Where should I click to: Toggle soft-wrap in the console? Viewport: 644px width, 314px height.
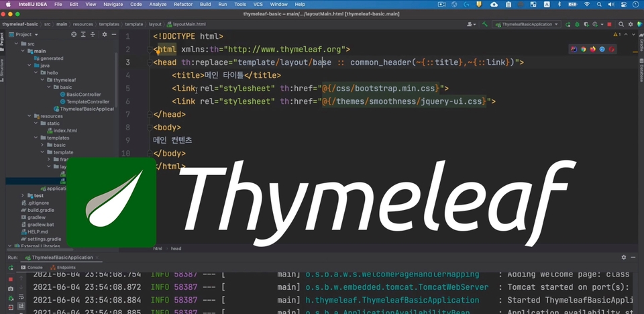[21, 297]
